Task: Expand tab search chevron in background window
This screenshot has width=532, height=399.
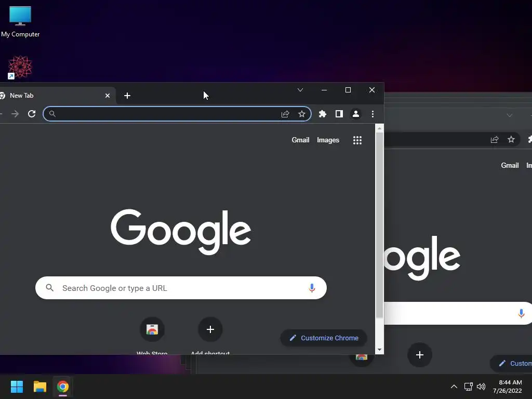Action: coord(509,115)
